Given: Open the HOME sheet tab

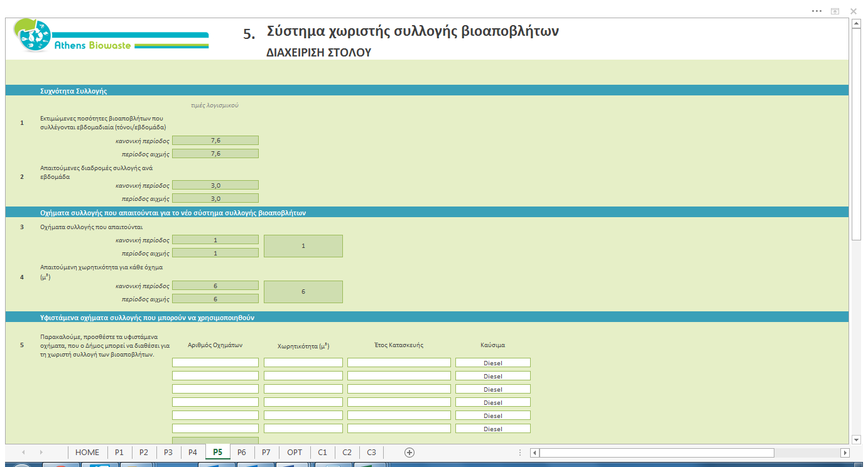Looking at the screenshot, I should pyautogui.click(x=87, y=452).
